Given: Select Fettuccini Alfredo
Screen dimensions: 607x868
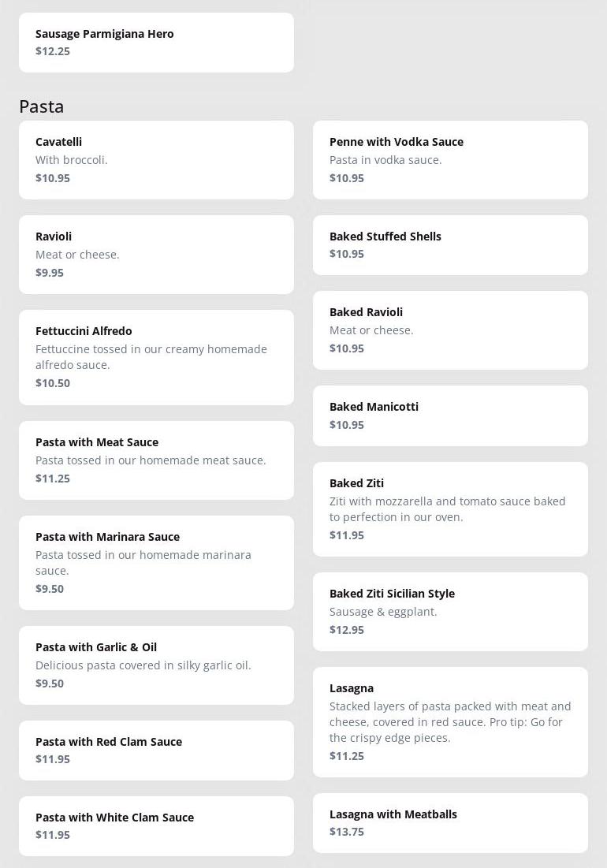Looking at the screenshot, I should (156, 357).
